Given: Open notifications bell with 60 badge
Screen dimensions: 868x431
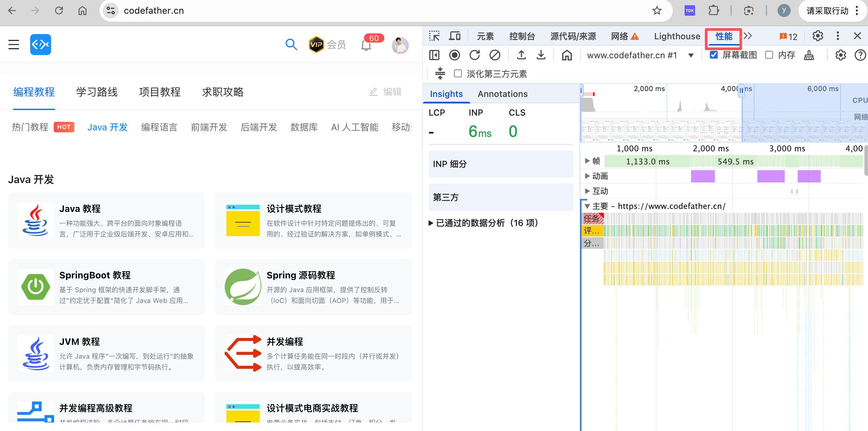Looking at the screenshot, I should point(366,45).
